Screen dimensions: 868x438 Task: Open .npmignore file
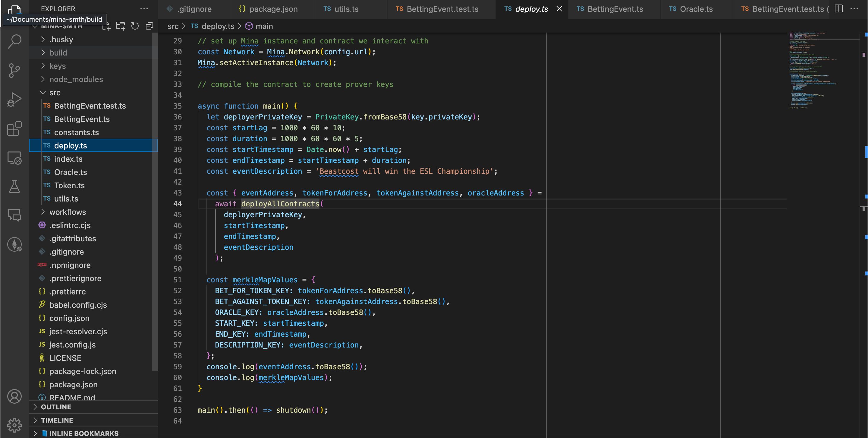(x=94, y=265)
